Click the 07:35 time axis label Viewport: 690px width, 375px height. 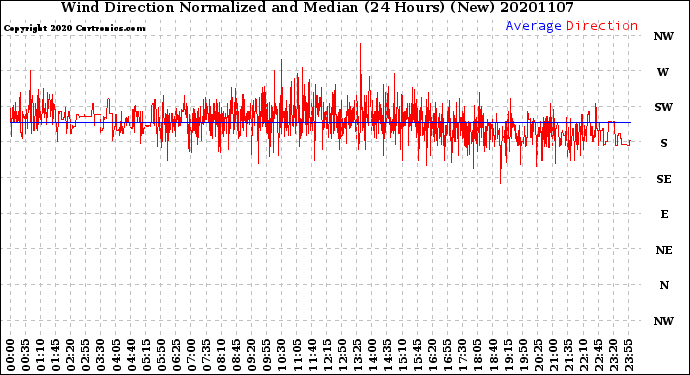(x=206, y=355)
